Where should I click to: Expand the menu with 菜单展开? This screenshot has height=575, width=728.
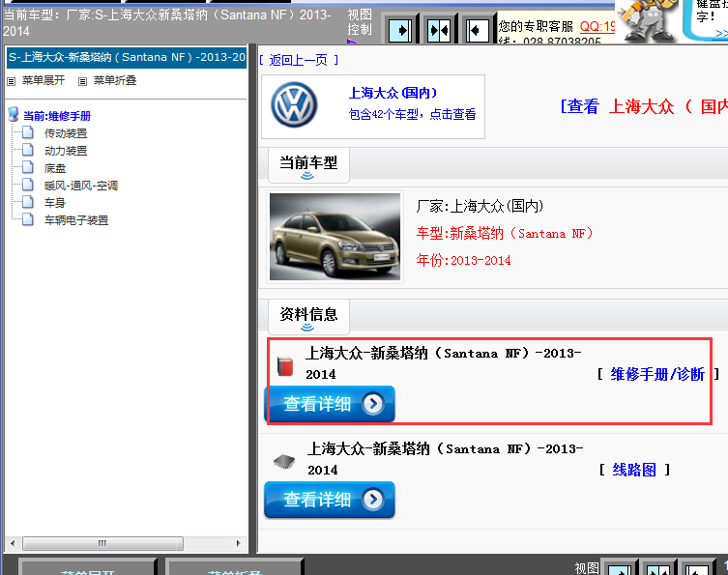[x=44, y=80]
